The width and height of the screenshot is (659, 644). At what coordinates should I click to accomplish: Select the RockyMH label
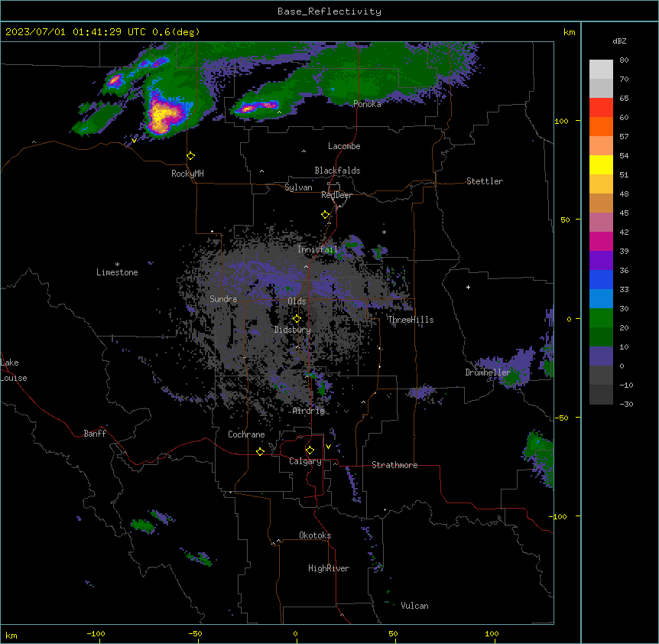pos(187,174)
